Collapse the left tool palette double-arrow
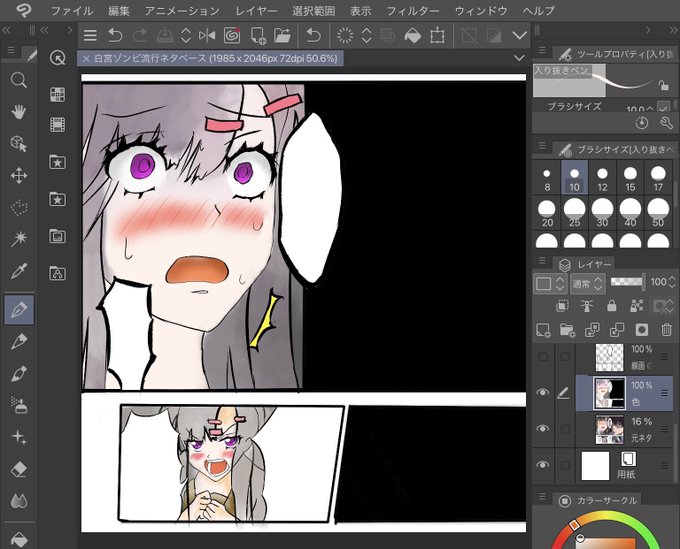Image resolution: width=680 pixels, height=549 pixels. 7,30
